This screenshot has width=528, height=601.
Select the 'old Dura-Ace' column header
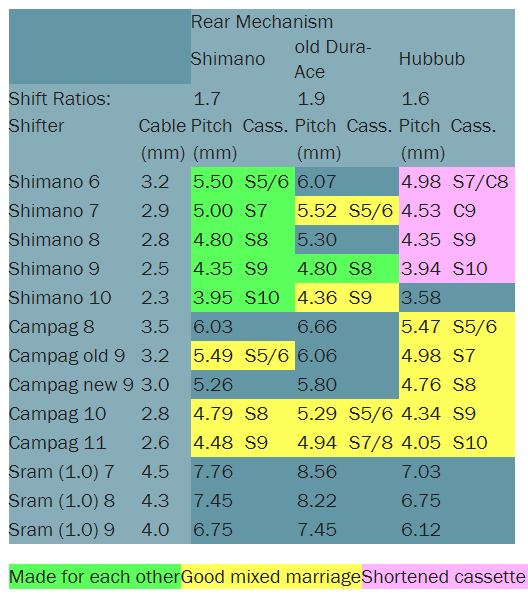(x=333, y=59)
